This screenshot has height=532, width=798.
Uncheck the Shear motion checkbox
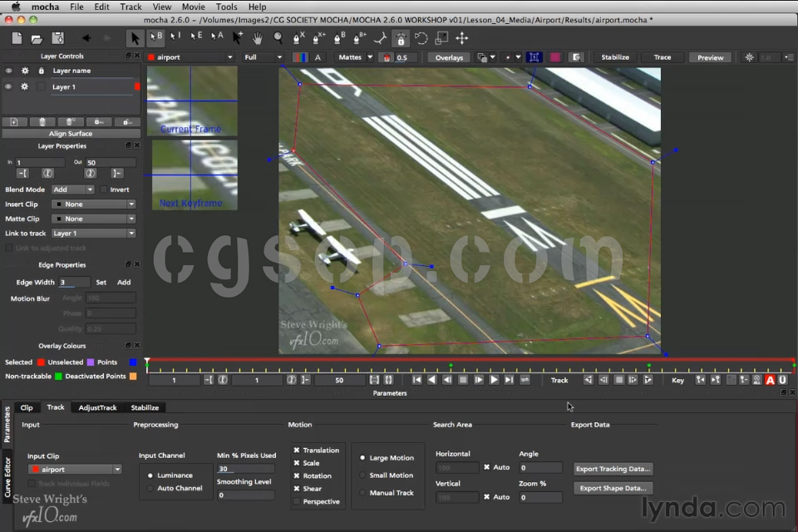(x=297, y=489)
